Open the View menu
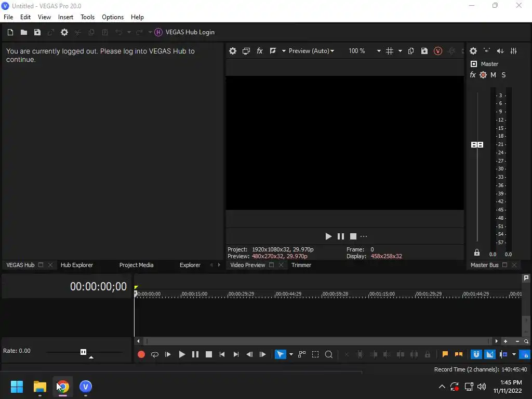Viewport: 532px width, 399px height. 44,17
